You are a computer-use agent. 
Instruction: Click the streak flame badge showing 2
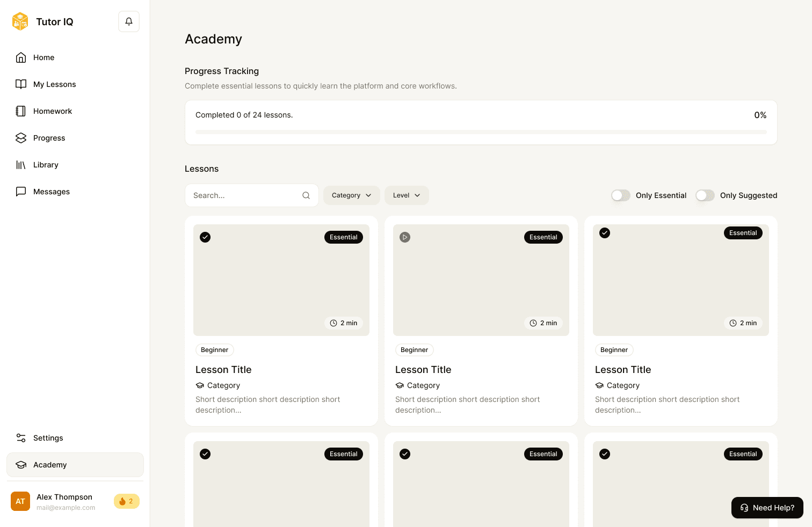click(127, 501)
